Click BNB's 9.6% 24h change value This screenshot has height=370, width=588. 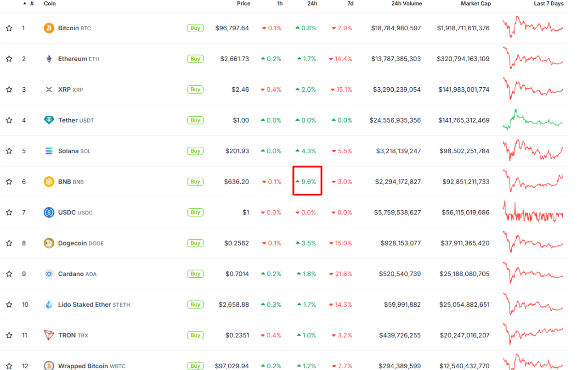(308, 182)
